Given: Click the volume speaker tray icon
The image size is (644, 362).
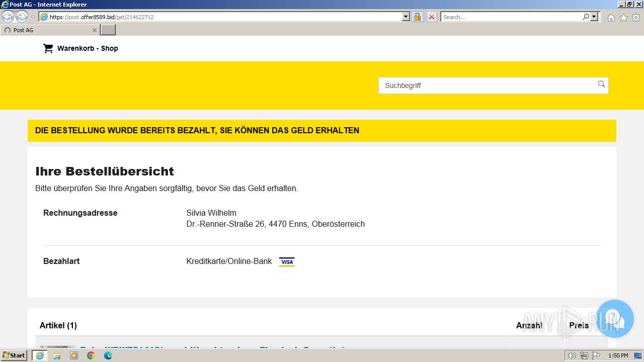Looking at the screenshot, I should tap(572, 355).
